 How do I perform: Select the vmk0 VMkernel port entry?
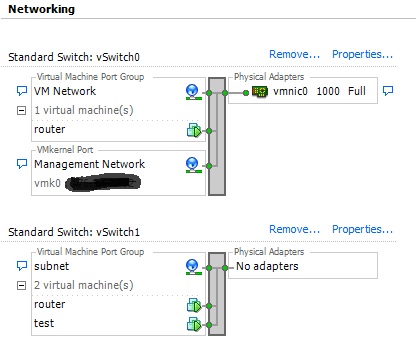tap(47, 183)
